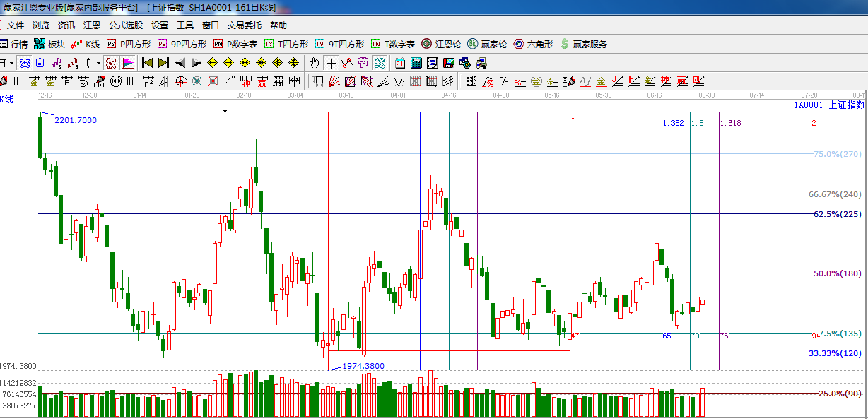Click the calendar date icon
The image size is (868, 419).
click(x=400, y=63)
